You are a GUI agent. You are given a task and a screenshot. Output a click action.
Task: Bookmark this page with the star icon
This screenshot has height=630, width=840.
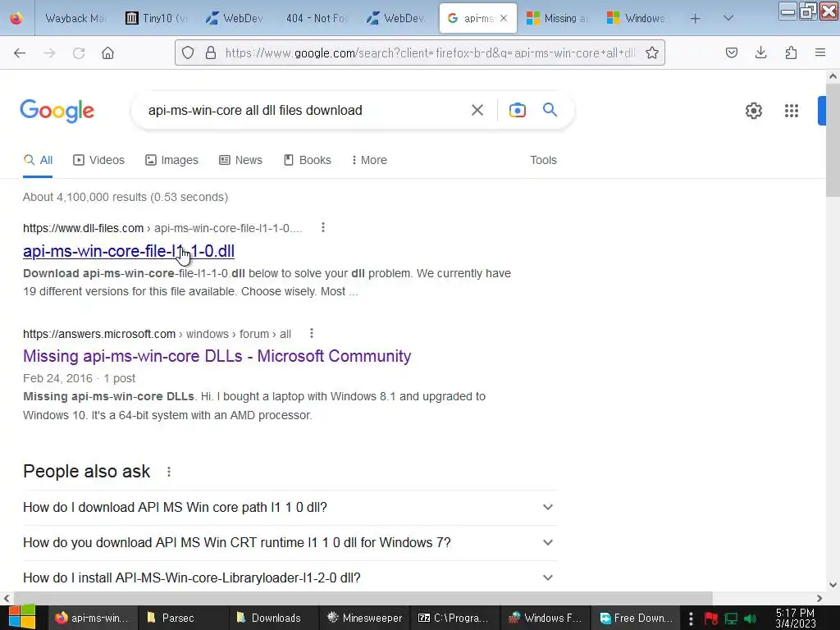tap(652, 52)
